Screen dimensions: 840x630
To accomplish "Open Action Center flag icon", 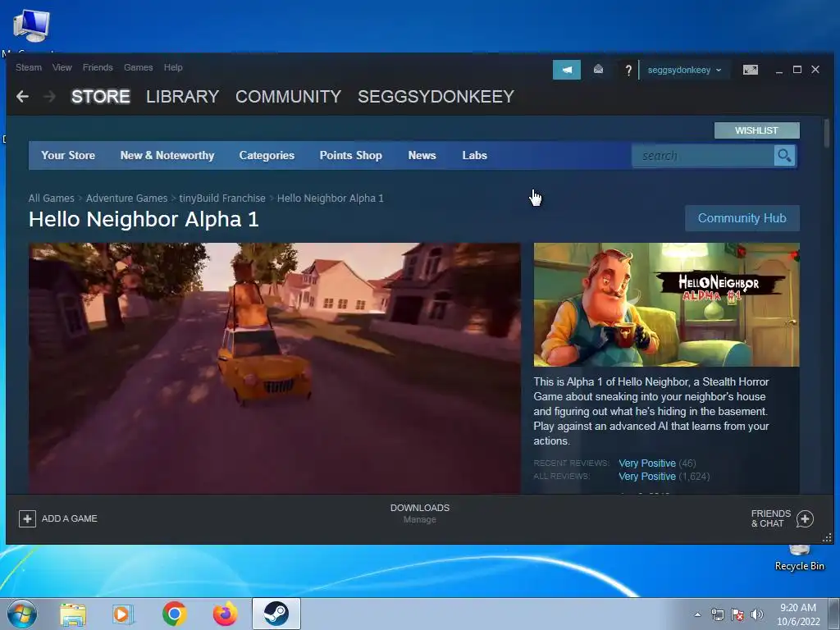I will tap(737, 614).
